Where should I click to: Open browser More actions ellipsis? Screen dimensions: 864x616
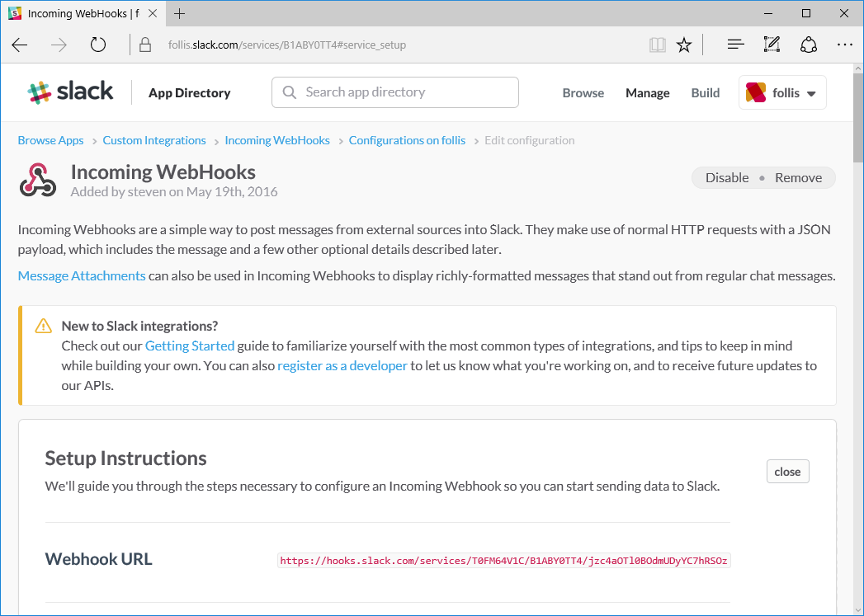click(845, 45)
